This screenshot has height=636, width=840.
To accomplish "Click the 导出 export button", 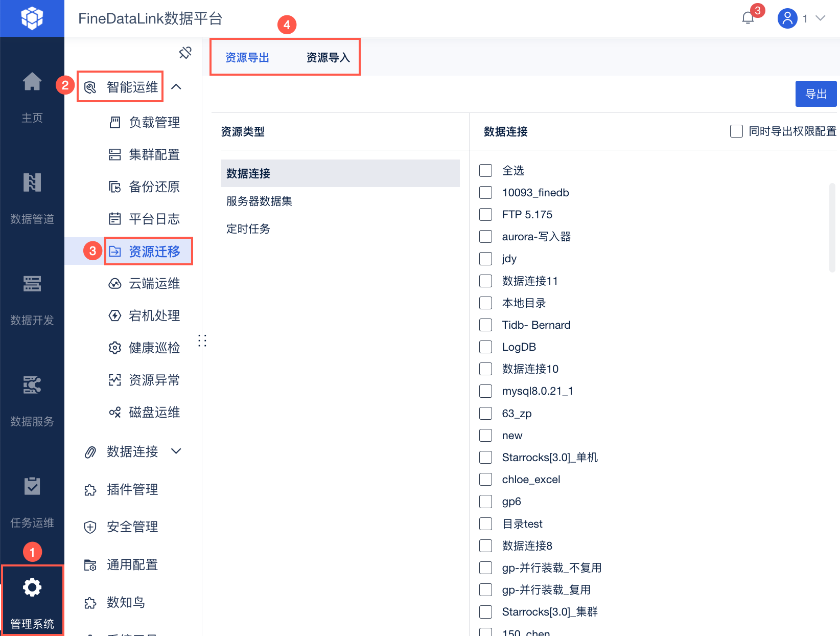I will 816,94.
